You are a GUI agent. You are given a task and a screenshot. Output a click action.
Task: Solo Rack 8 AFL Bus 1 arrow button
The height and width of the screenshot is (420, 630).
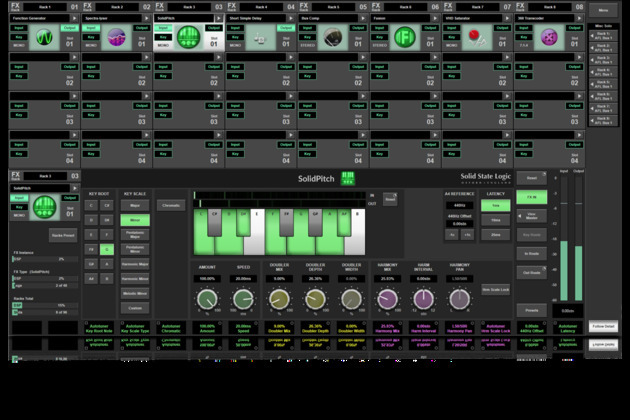tap(603, 120)
